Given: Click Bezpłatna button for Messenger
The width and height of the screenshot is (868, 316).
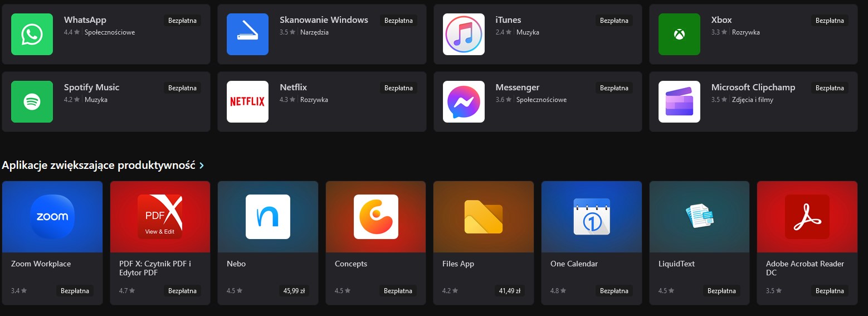Looking at the screenshot, I should pyautogui.click(x=614, y=88).
